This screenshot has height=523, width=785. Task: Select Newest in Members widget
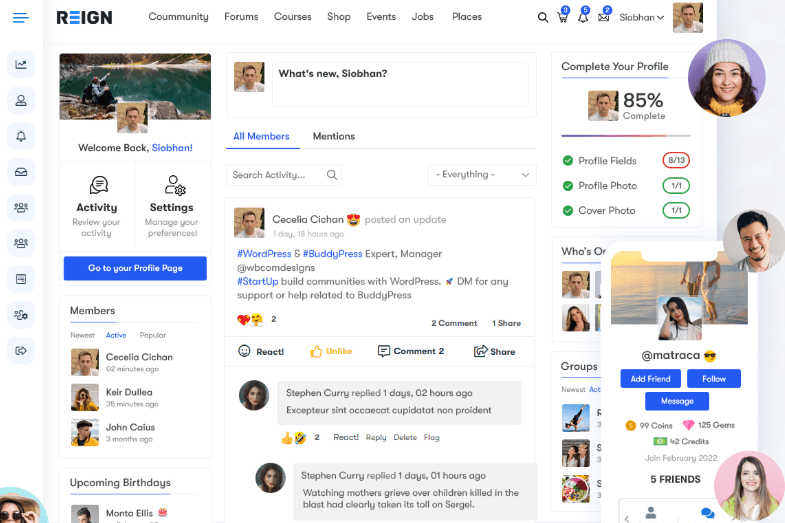[x=82, y=335]
